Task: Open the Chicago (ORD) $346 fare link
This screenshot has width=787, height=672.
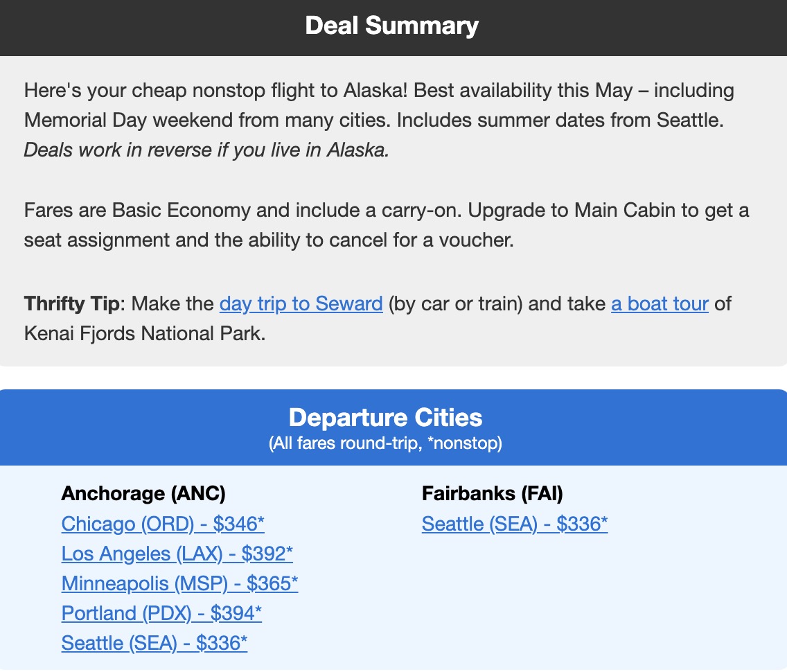Action: point(163,524)
